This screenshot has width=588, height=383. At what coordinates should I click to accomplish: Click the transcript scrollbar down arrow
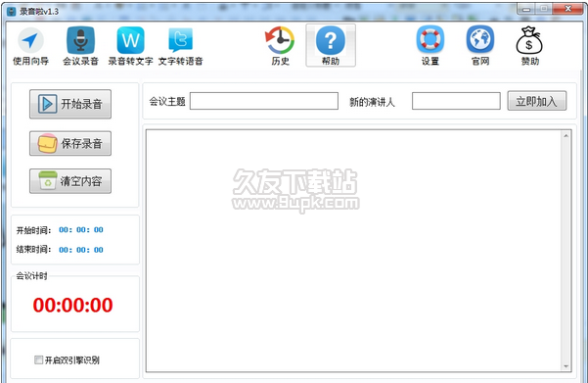pyautogui.click(x=565, y=366)
